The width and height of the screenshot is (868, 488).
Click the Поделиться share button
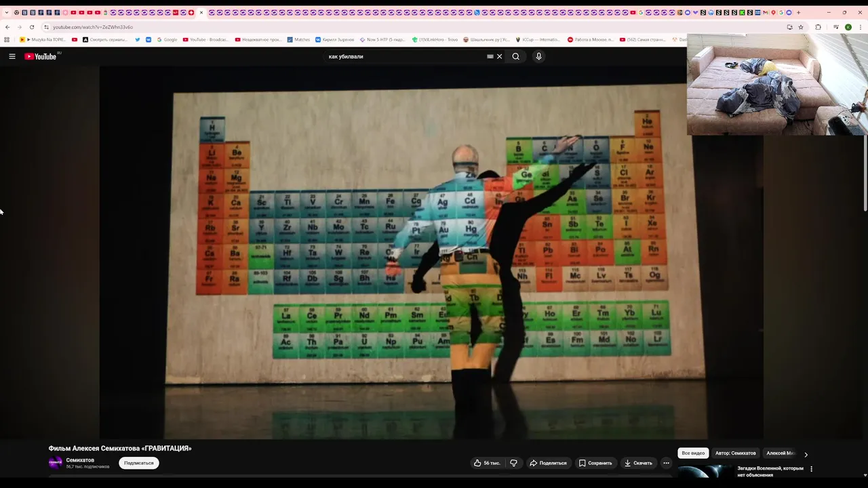click(x=548, y=463)
